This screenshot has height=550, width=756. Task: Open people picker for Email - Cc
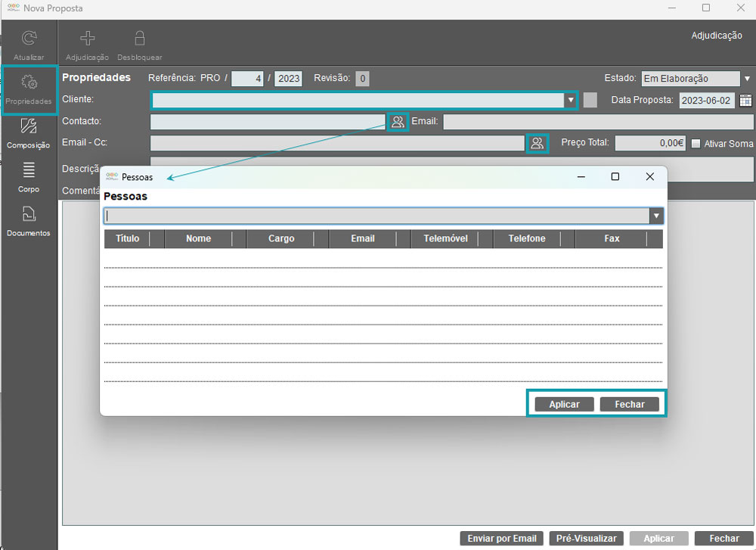click(537, 143)
